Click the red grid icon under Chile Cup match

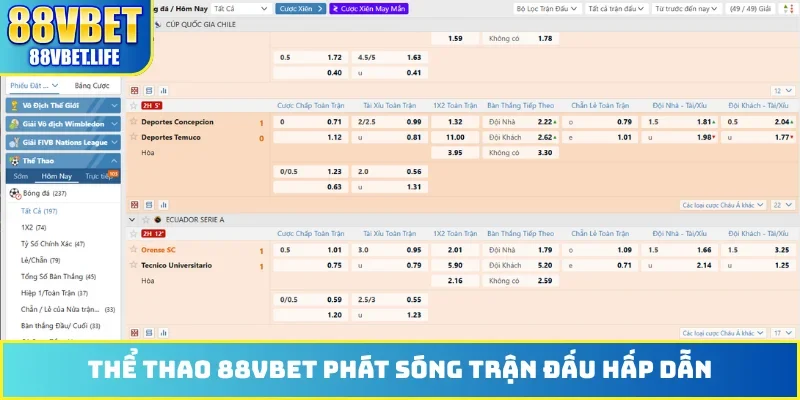[x=134, y=91]
